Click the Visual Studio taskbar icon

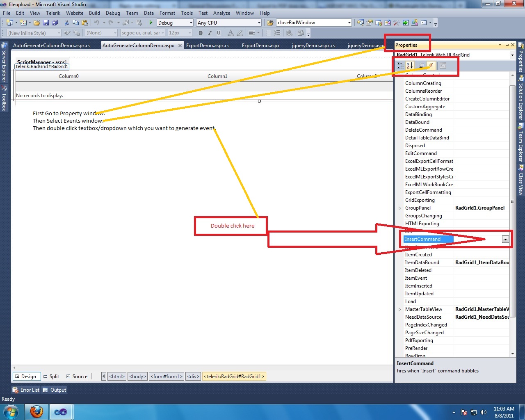tap(61, 412)
